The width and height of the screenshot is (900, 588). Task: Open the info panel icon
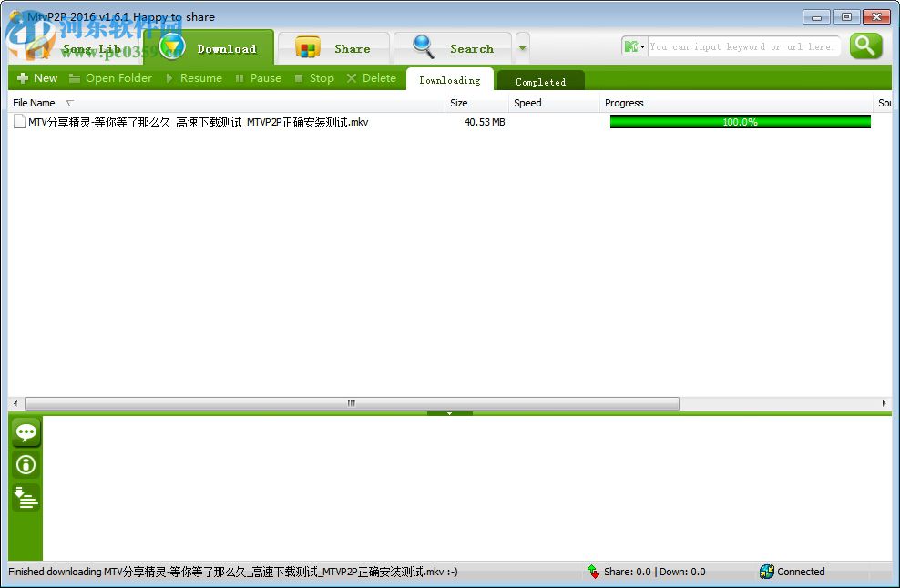26,464
